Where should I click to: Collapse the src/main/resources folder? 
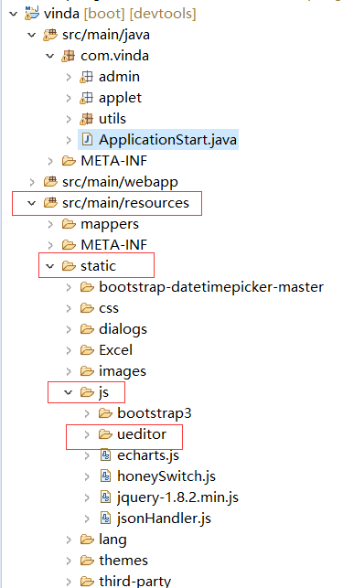(x=32, y=203)
